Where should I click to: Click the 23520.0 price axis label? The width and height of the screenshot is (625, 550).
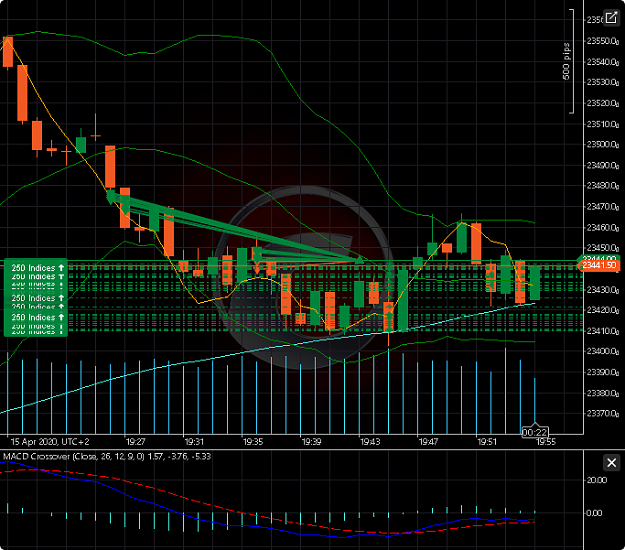[603, 103]
